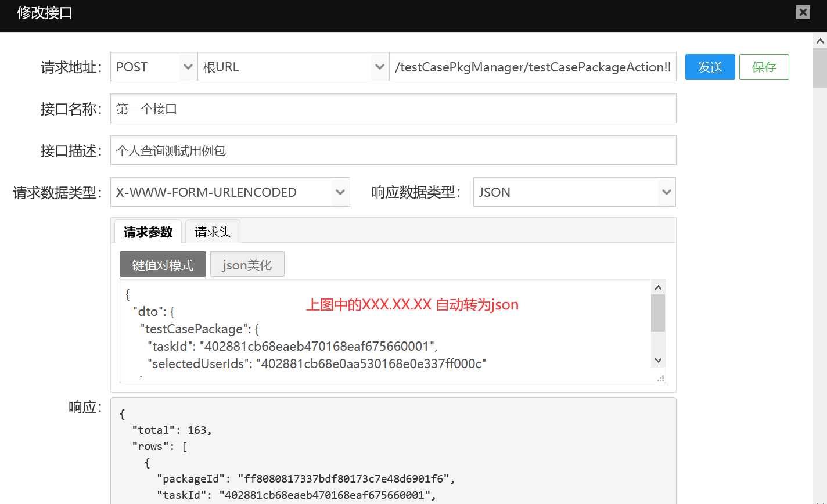Click the 响应数据类型 label
Screen dimensions: 827x504
click(x=416, y=192)
